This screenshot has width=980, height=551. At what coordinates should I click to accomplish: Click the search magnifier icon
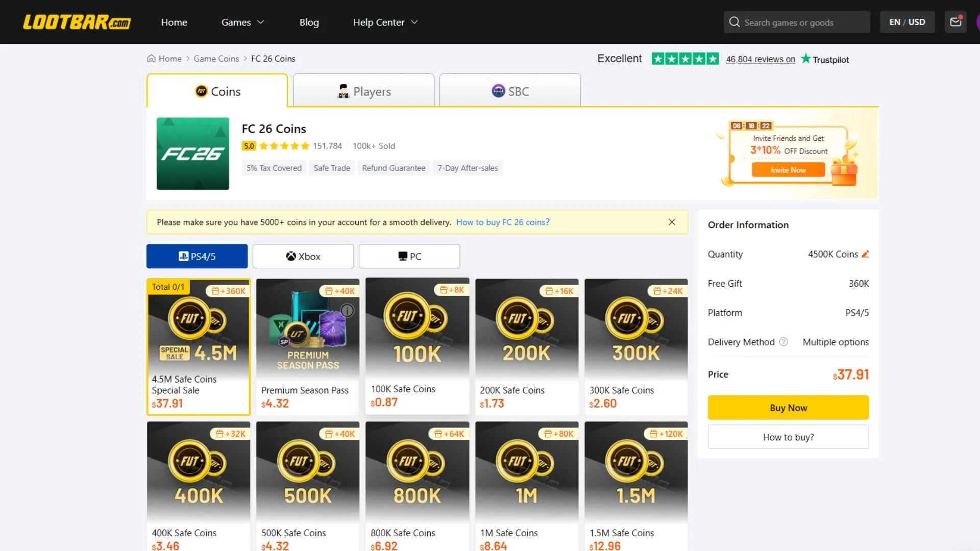[x=734, y=22]
